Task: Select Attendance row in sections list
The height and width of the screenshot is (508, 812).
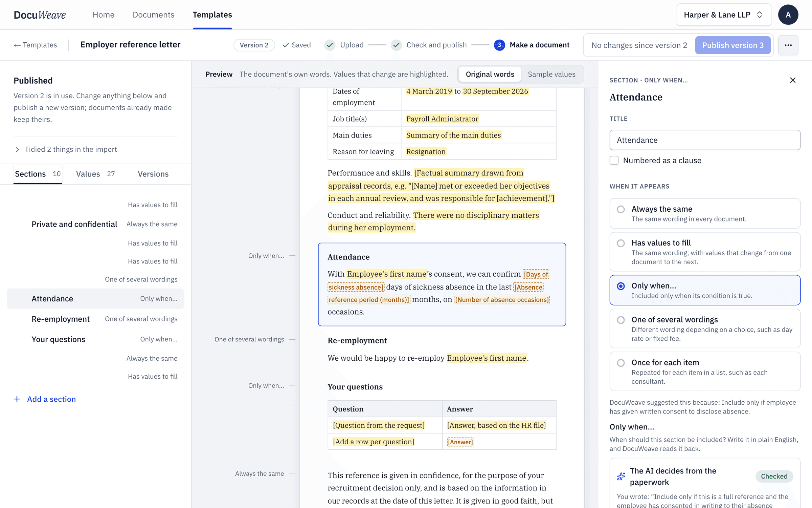Action: click(95, 298)
